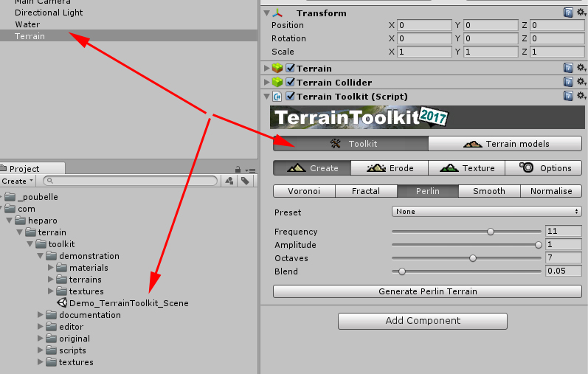This screenshot has height=374, width=588.
Task: Open Terrain Collider help icon
Action: [x=568, y=82]
